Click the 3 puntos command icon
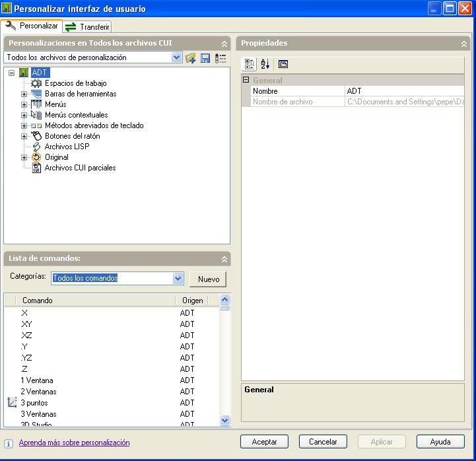The height and width of the screenshot is (461, 476). coord(12,402)
